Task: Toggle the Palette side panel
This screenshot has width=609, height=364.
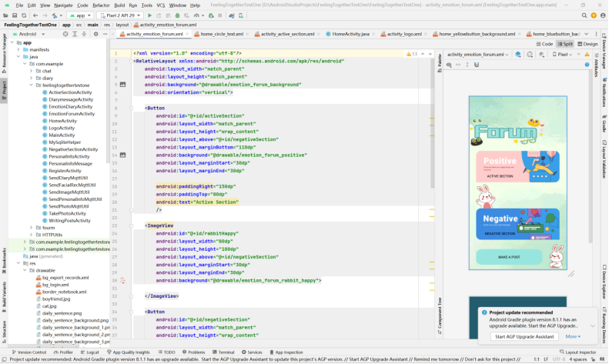Action: tap(440, 63)
